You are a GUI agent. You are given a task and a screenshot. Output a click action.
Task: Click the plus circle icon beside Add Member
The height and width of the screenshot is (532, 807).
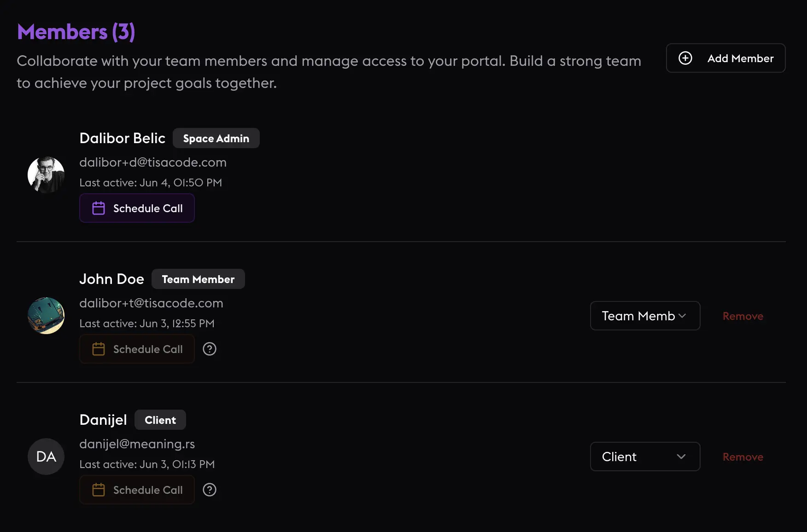685,58
